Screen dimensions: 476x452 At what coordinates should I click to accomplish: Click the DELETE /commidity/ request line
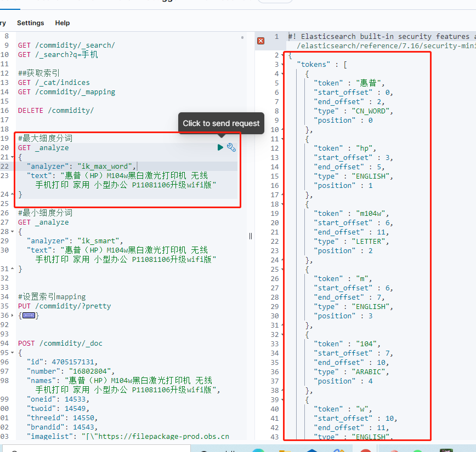tap(56, 111)
